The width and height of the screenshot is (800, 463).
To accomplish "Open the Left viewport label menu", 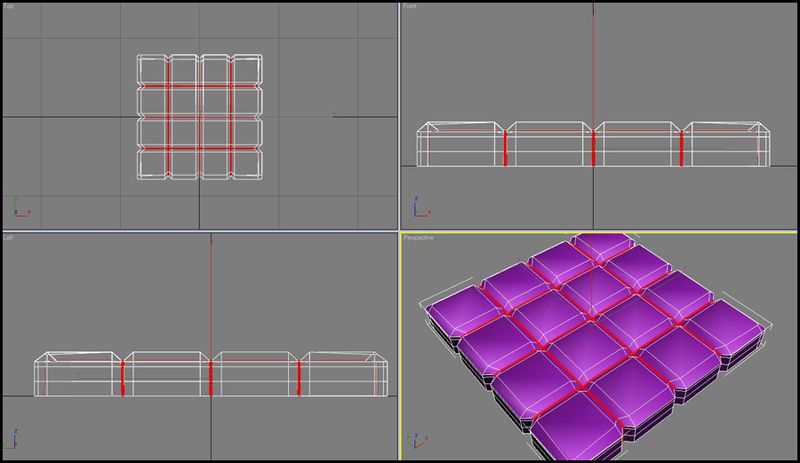I will pos(8,237).
